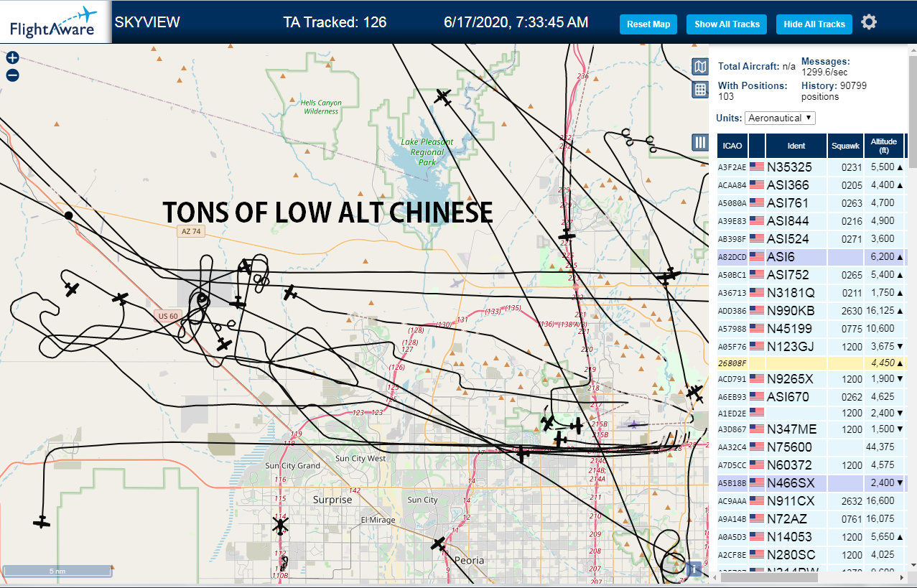Viewport: 917px width, 588px height.
Task: Click US flag in ASI6 row
Action: (757, 256)
